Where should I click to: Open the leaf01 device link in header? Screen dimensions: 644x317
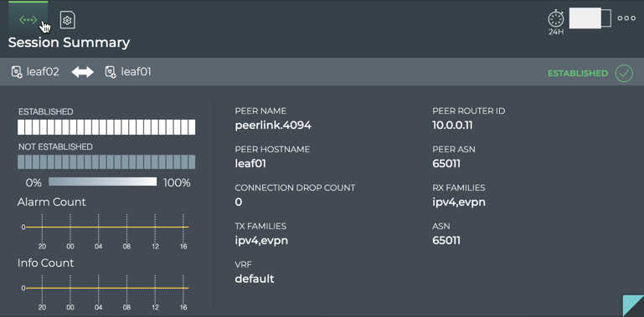[x=136, y=72]
